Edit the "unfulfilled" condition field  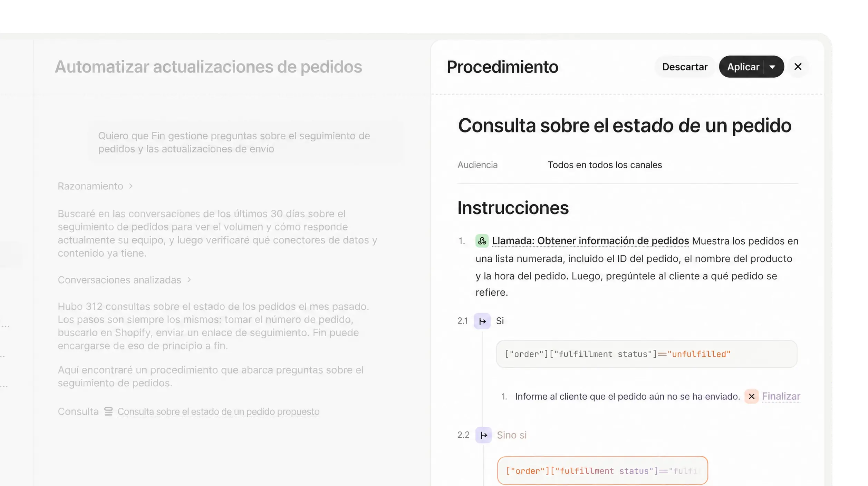tap(646, 354)
